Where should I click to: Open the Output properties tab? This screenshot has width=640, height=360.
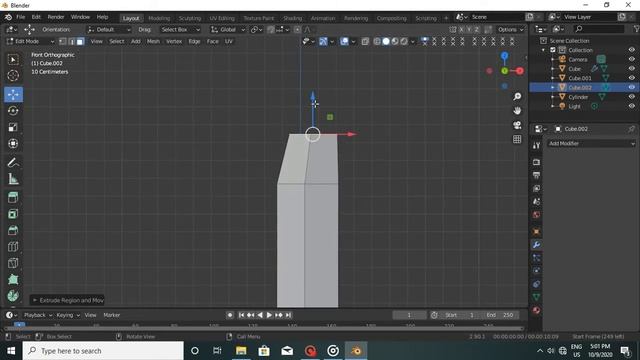536,175
